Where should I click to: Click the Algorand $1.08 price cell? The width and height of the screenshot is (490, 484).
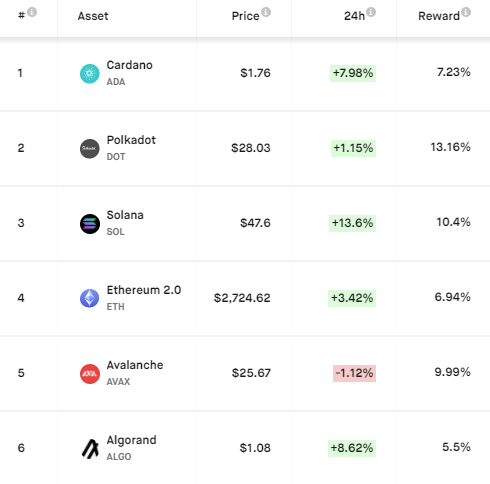point(255,448)
